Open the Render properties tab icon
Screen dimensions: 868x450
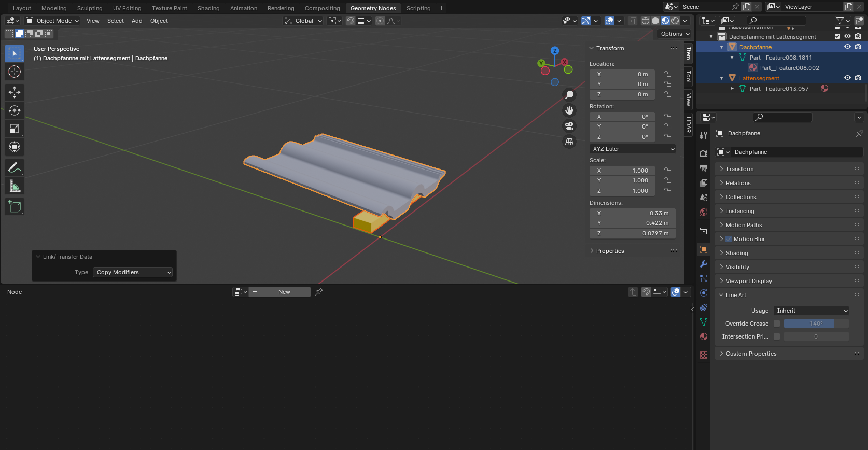tap(704, 154)
